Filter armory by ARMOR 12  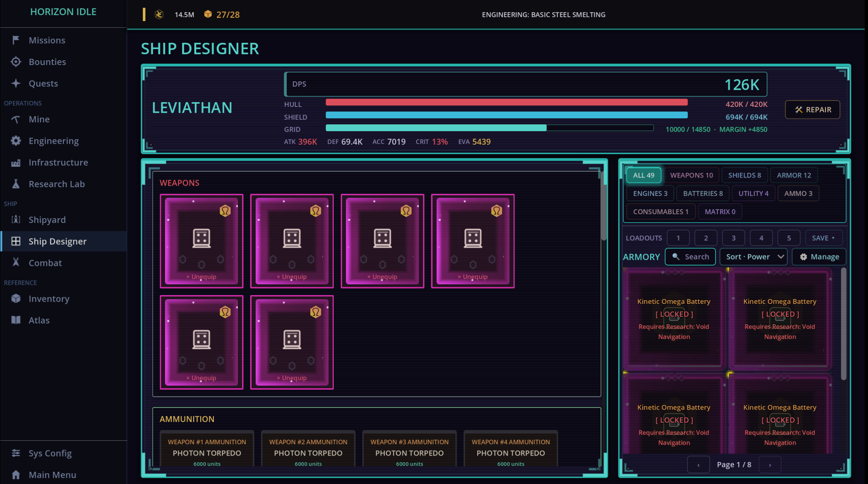point(794,175)
